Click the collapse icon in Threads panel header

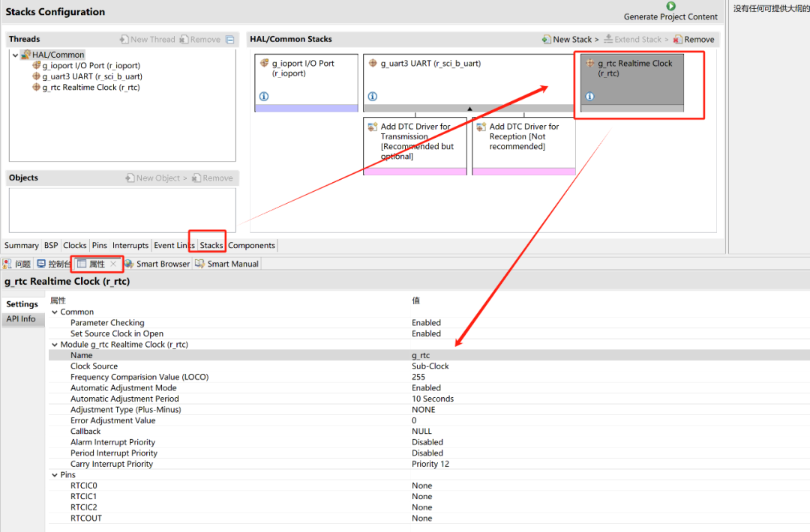(x=230, y=40)
